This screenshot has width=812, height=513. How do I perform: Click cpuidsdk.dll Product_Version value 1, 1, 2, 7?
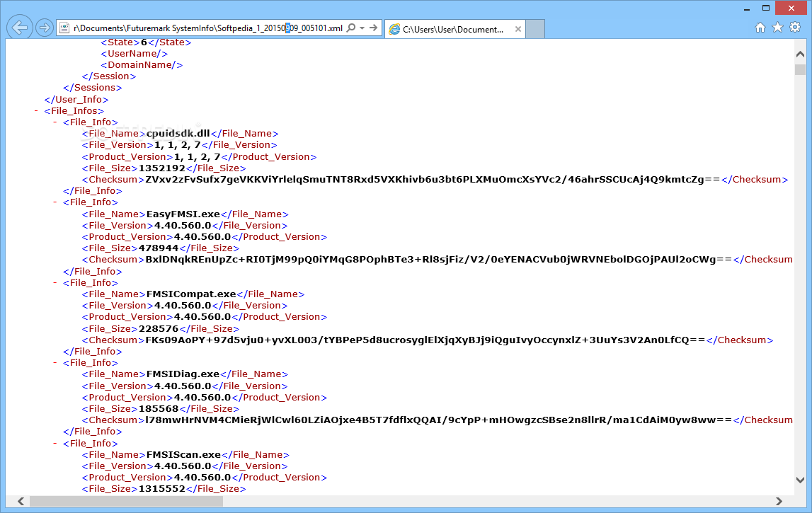click(x=197, y=157)
